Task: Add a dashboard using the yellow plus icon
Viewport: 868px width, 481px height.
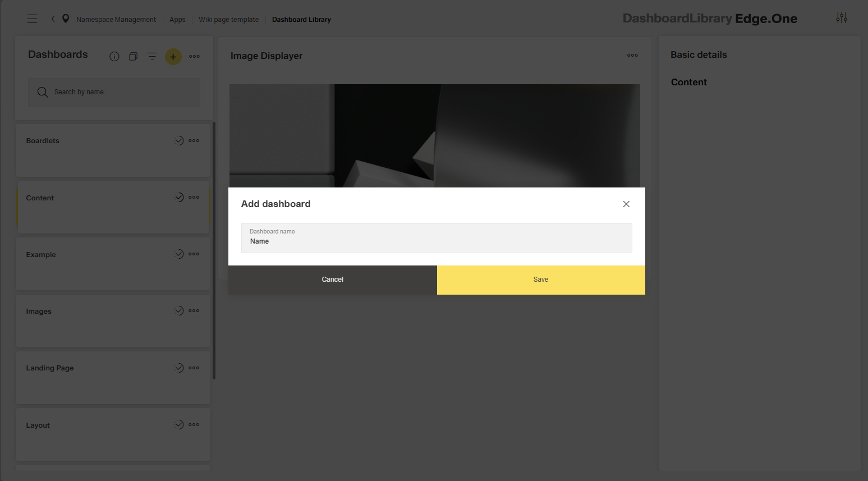Action: [173, 56]
